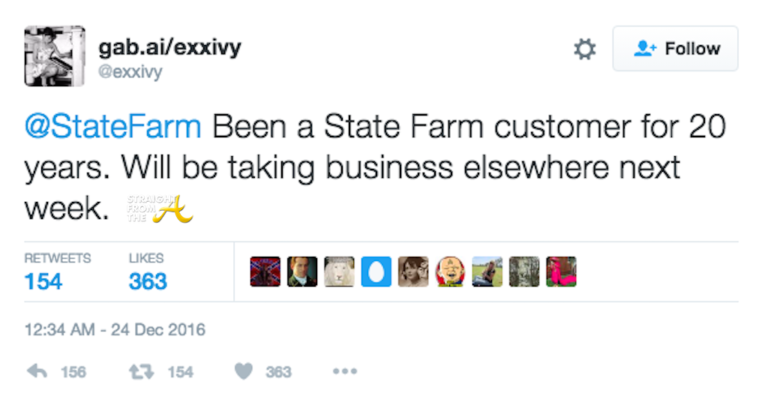
Task: Click the man in suit avatar
Action: tap(302, 271)
